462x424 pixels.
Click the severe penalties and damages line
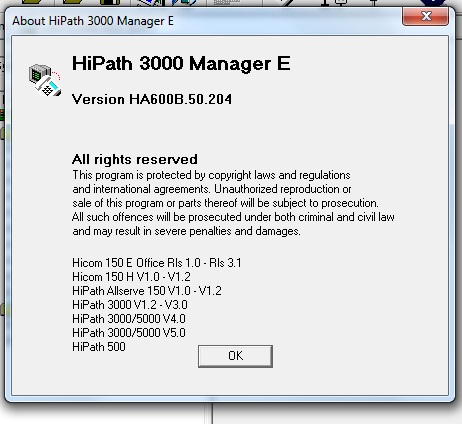coord(186,231)
